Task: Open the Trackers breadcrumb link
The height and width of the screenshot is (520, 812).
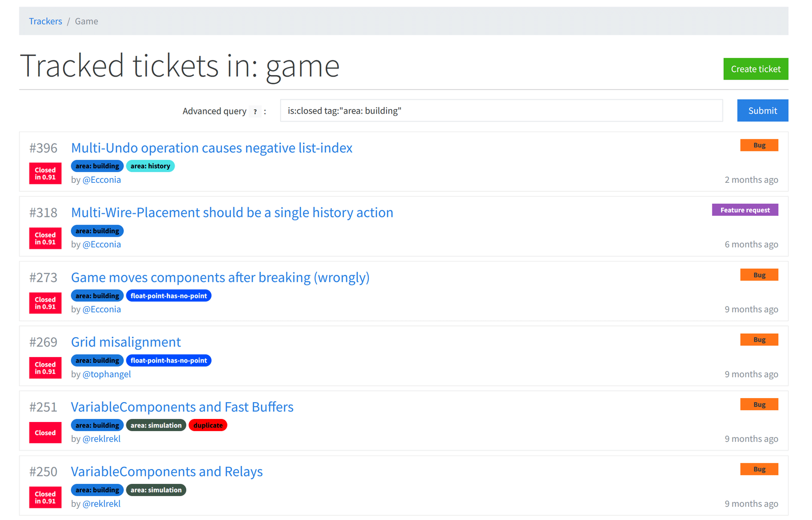Action: [x=45, y=21]
